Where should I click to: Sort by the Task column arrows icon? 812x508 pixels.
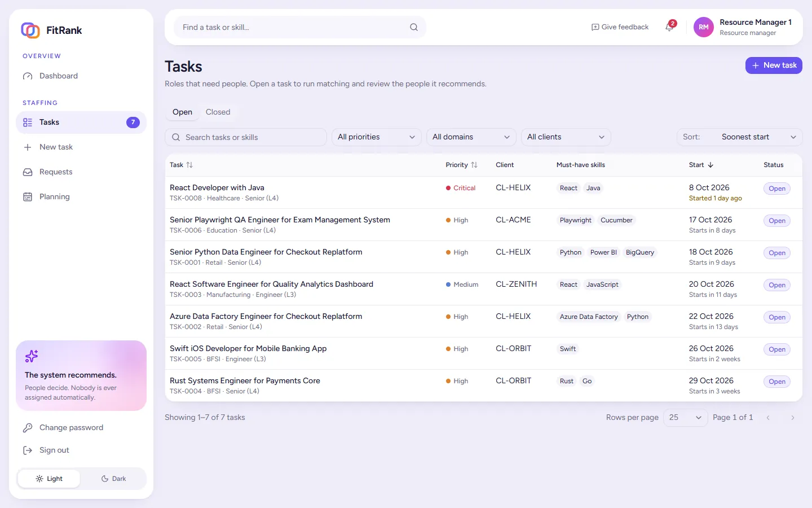click(189, 165)
